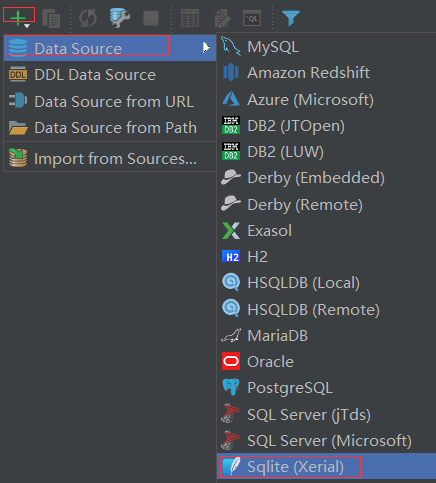Select Amazon Redshift driver
Viewport: 436px width, 483px height.
[326, 73]
